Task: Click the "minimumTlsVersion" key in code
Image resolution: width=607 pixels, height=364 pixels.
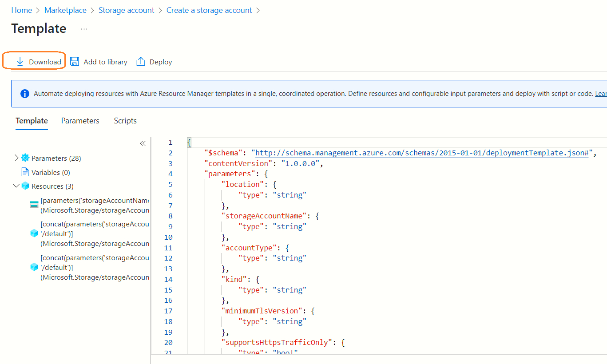Action: pos(262,311)
